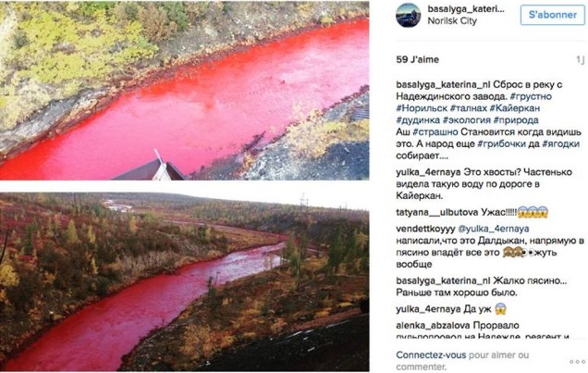Open the top red river aerial photo
The image size is (588, 373).
[x=185, y=91]
